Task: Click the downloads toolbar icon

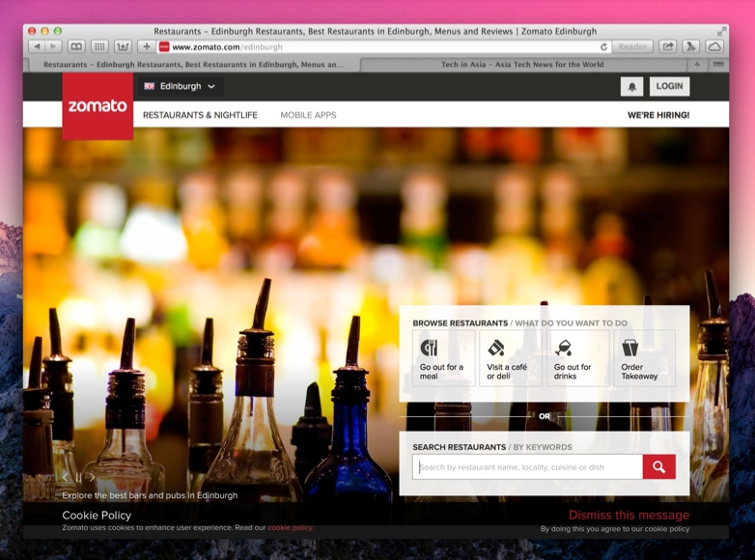Action: tap(123, 46)
